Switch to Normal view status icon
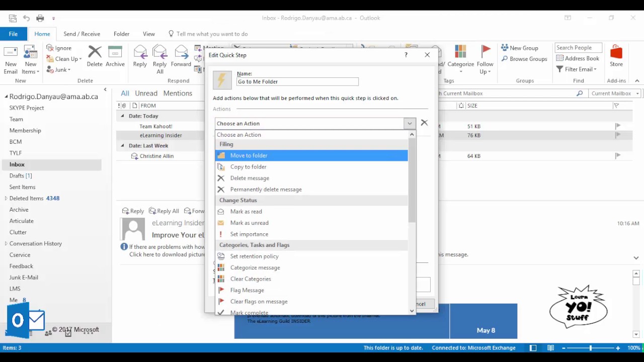The image size is (644, 362). pyautogui.click(x=533, y=348)
